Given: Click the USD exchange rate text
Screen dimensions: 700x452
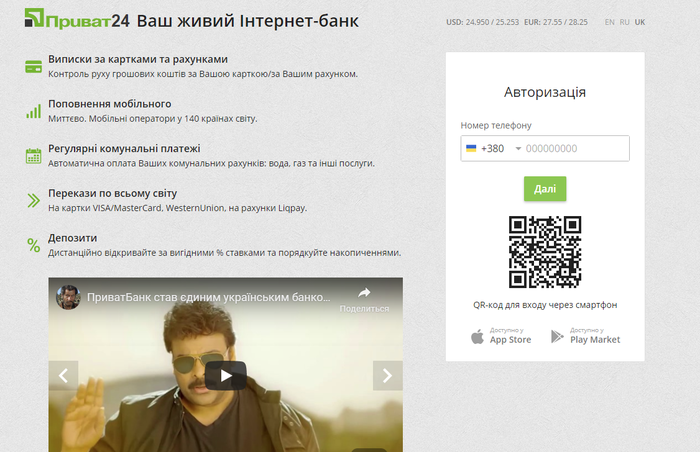Looking at the screenshot, I should click(x=483, y=22).
